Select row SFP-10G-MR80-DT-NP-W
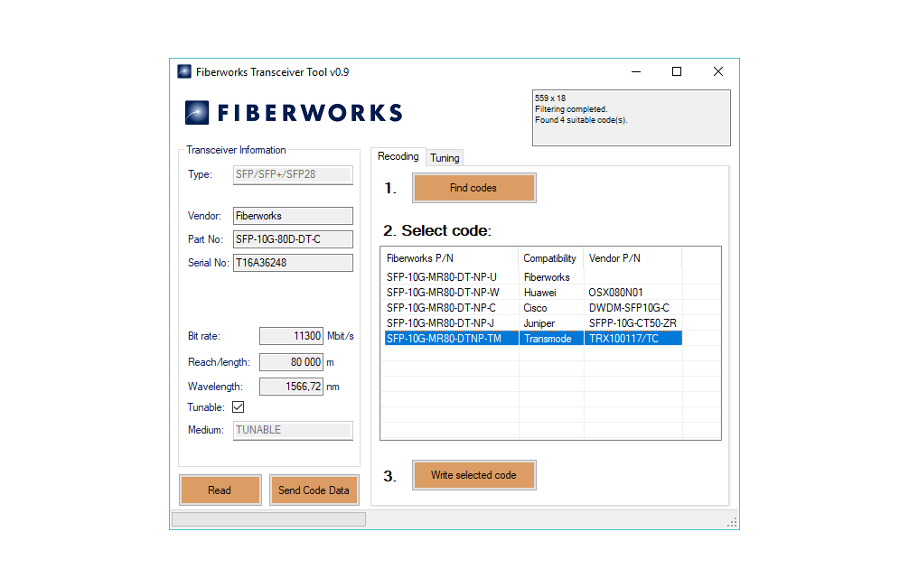909x588 pixels. pos(533,293)
